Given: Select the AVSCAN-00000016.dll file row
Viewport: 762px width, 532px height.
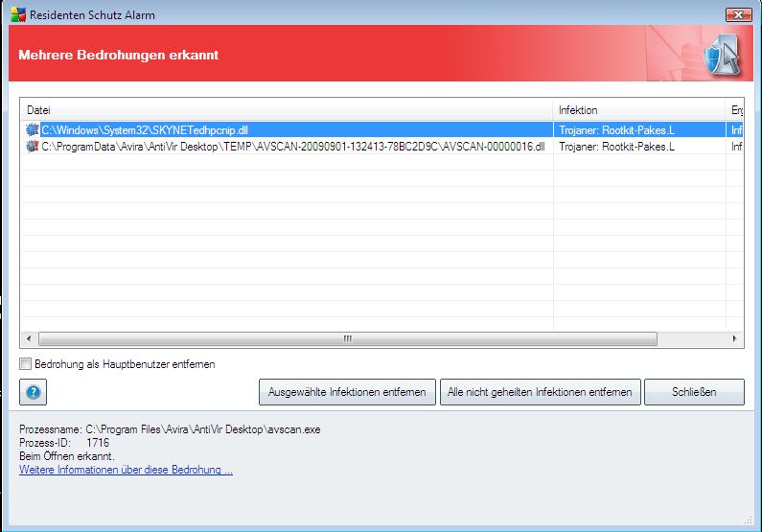Looking at the screenshot, I should click(x=382, y=147).
